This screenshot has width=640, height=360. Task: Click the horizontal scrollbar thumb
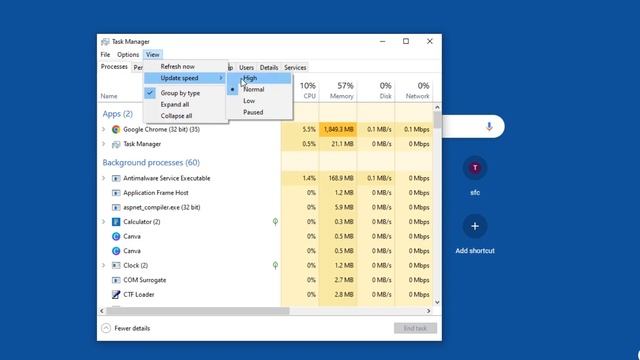(x=198, y=311)
